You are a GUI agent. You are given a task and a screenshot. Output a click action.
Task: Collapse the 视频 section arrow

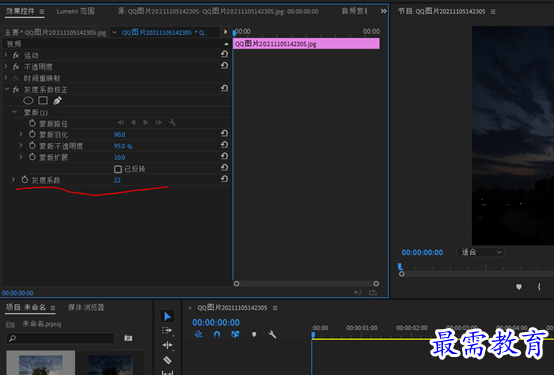tap(226, 44)
